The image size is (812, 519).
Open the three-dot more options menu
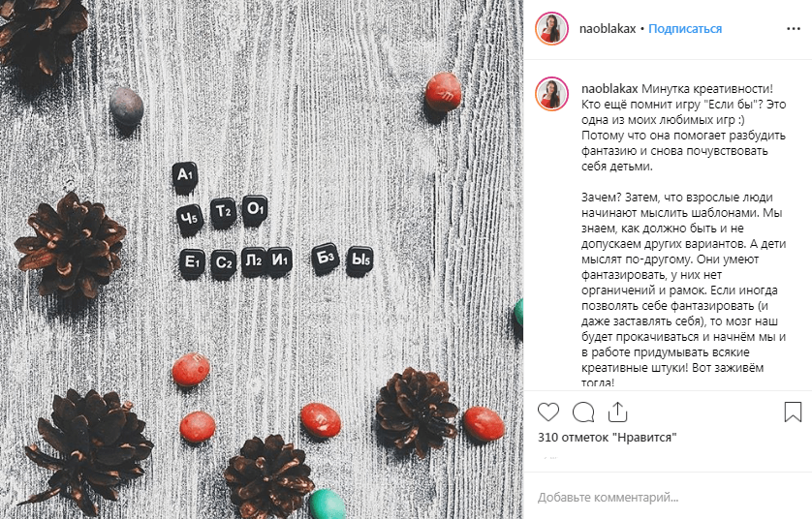pyautogui.click(x=794, y=29)
